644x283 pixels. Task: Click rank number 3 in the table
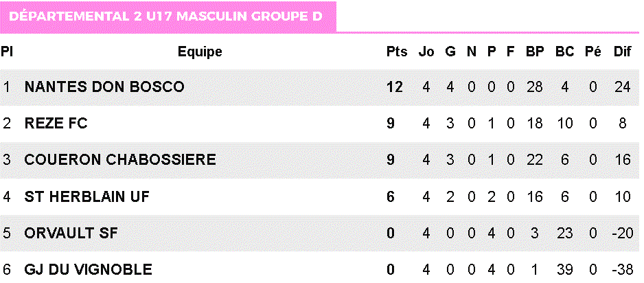(x=7, y=160)
